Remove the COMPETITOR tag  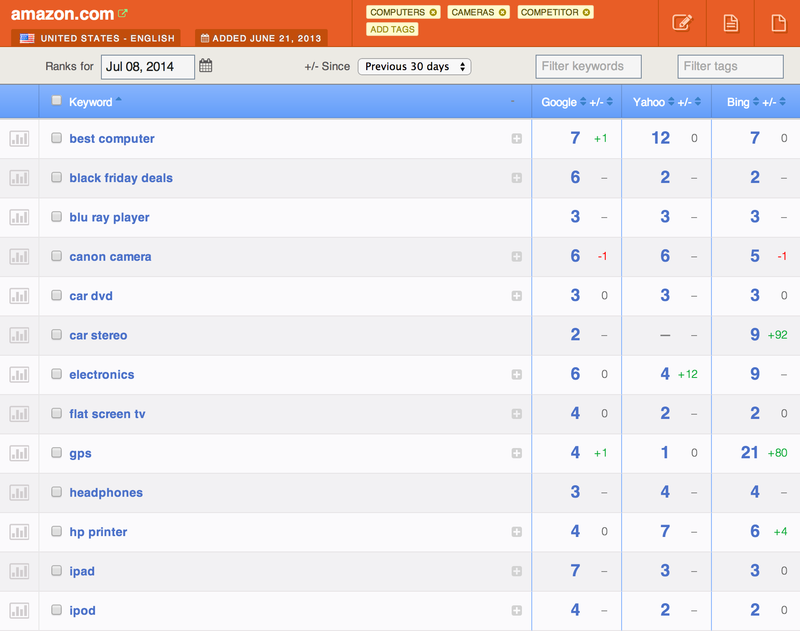[586, 12]
